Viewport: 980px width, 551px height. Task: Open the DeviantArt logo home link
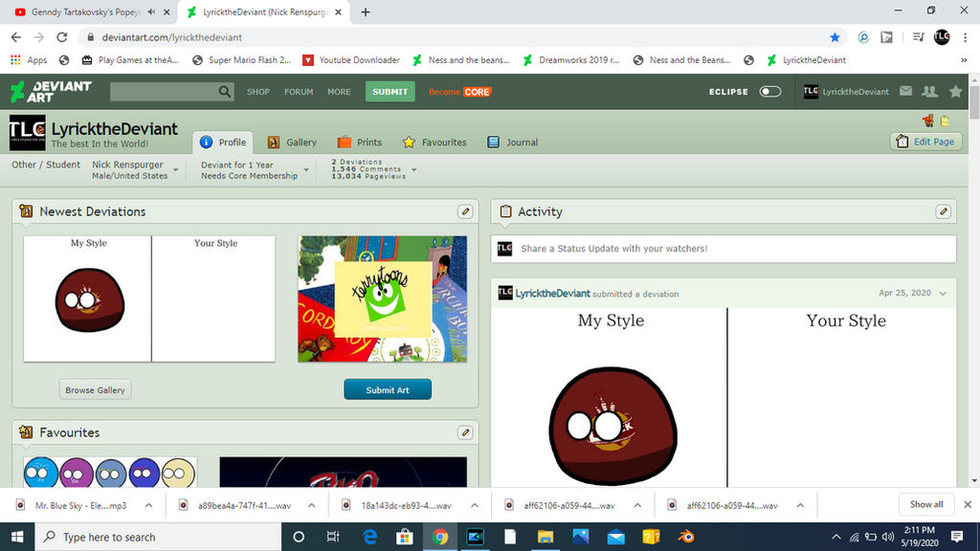pyautogui.click(x=52, y=92)
